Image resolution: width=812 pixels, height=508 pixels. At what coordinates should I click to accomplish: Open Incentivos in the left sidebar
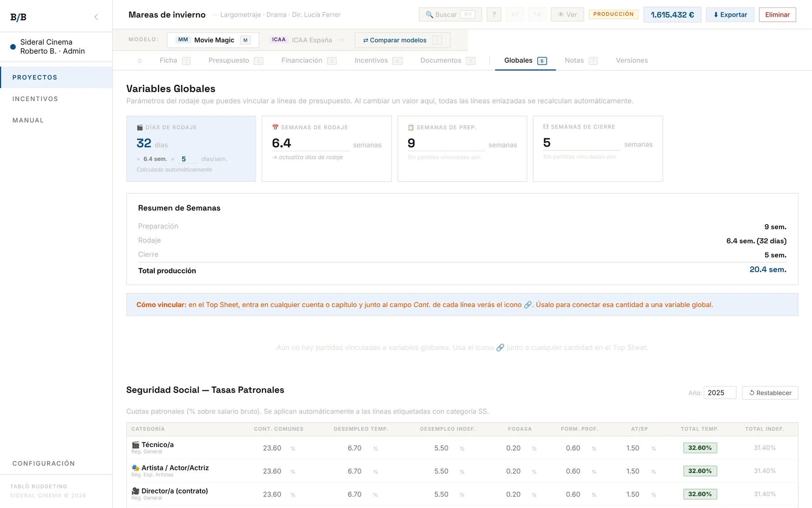[56, 99]
